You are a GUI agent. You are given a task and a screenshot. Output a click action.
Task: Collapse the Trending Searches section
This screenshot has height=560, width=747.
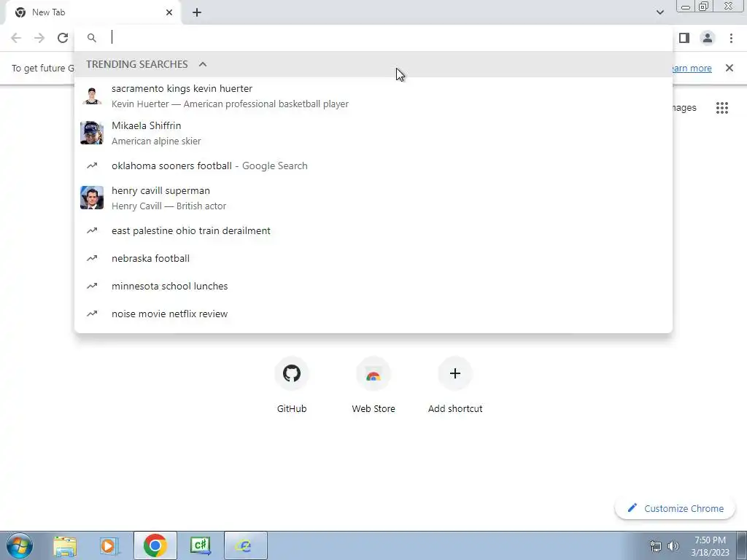203,64
